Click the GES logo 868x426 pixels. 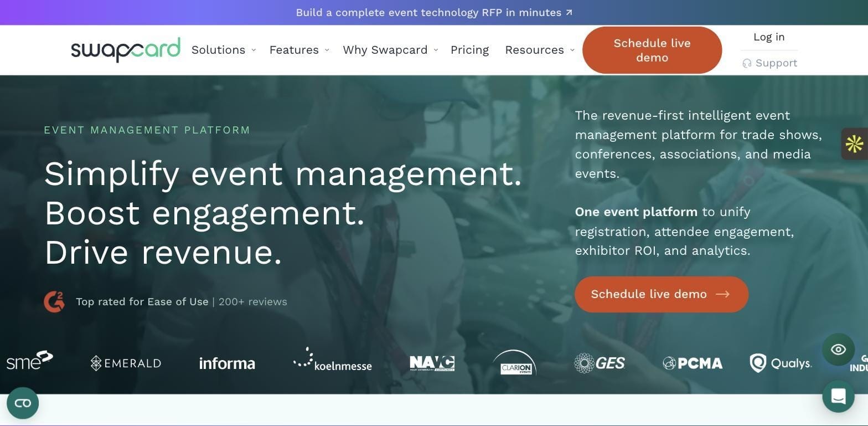600,363
